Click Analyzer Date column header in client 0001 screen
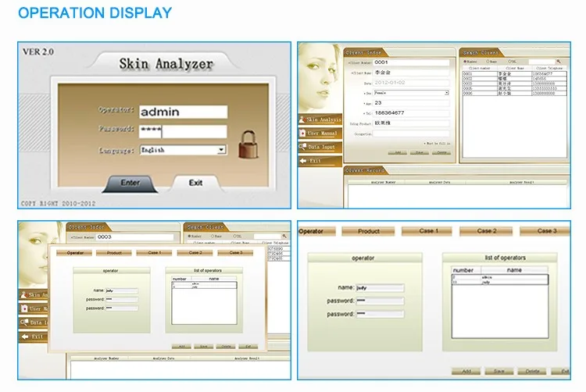 (x=439, y=182)
